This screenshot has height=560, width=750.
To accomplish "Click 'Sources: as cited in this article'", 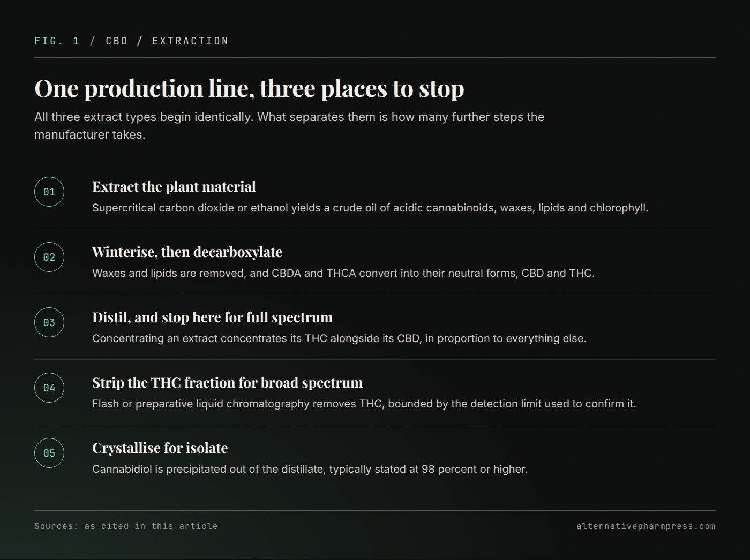I will point(126,526).
